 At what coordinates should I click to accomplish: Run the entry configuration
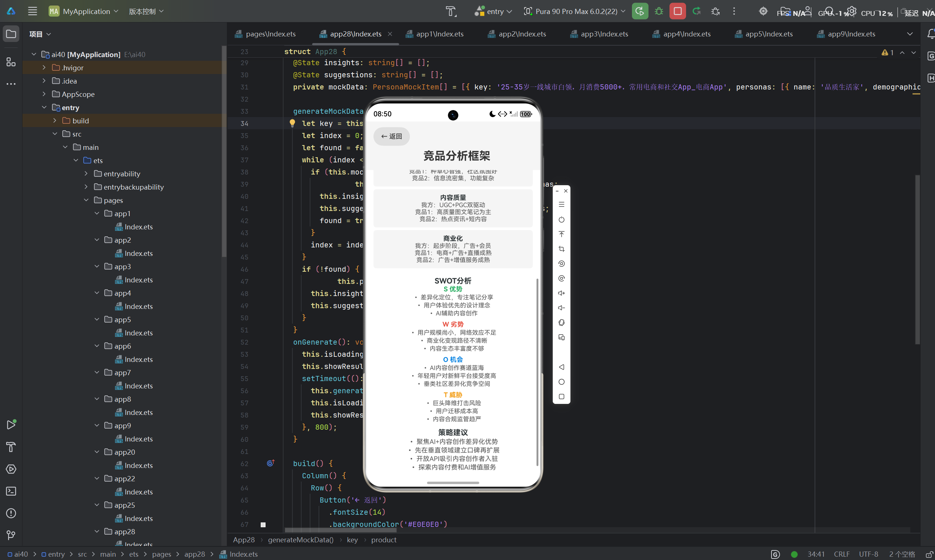point(640,11)
